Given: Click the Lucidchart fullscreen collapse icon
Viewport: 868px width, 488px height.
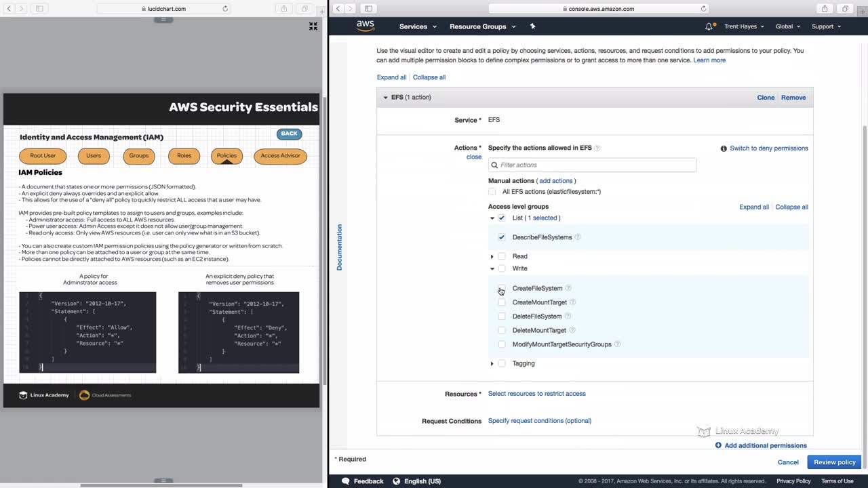Looking at the screenshot, I should pos(313,26).
